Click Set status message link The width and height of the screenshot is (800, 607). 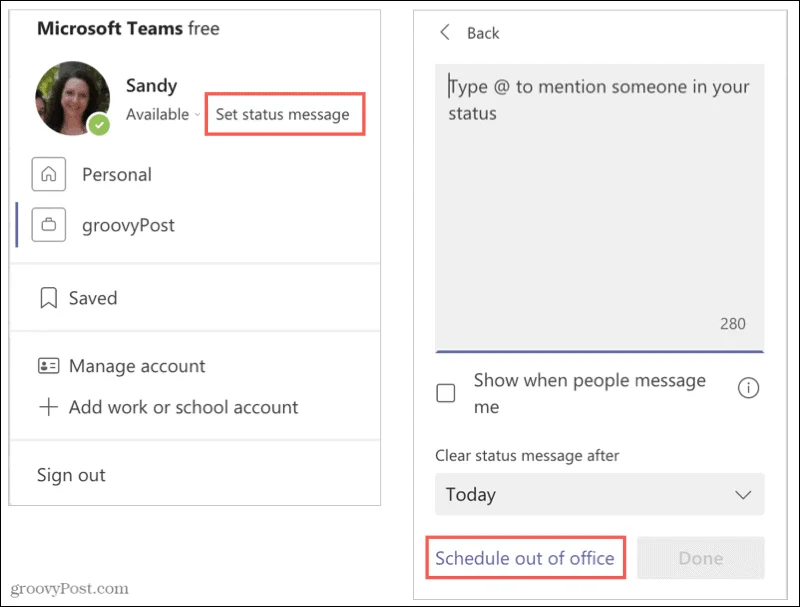point(283,114)
